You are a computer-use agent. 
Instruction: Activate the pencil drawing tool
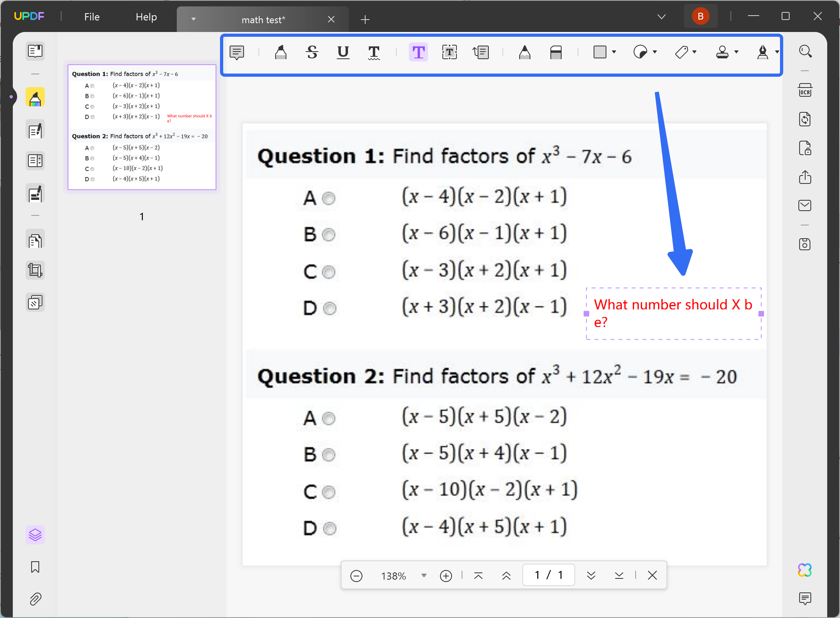pyautogui.click(x=525, y=52)
